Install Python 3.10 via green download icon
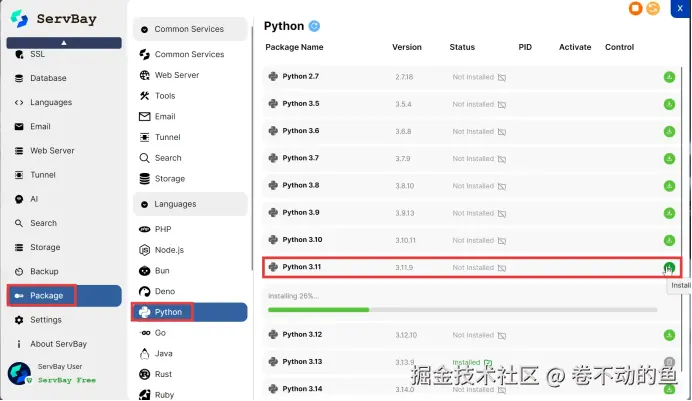This screenshot has width=692, height=401. (669, 240)
